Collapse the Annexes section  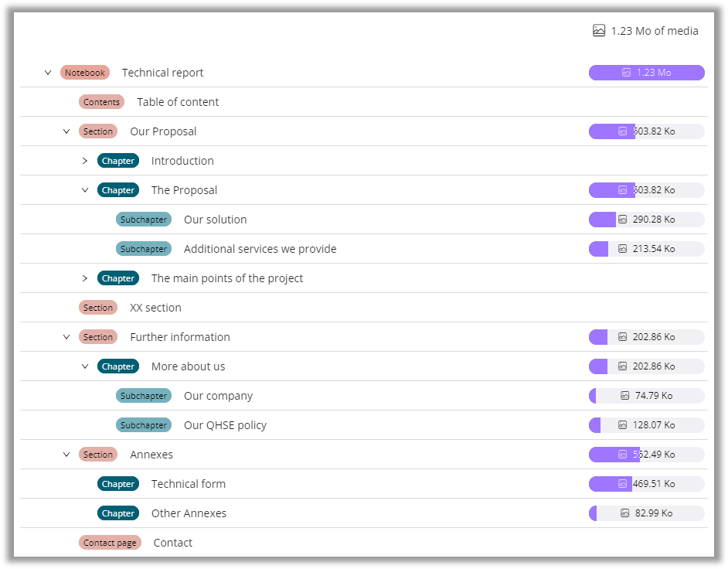pyautogui.click(x=66, y=455)
